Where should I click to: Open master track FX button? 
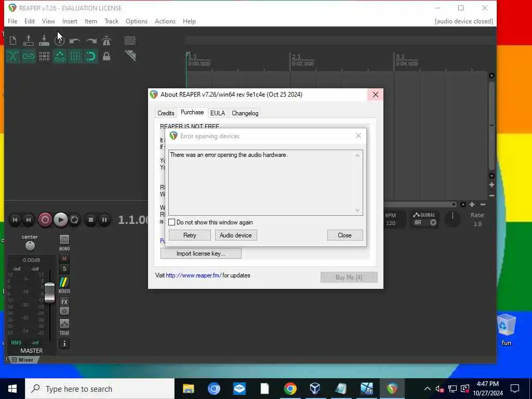64,302
